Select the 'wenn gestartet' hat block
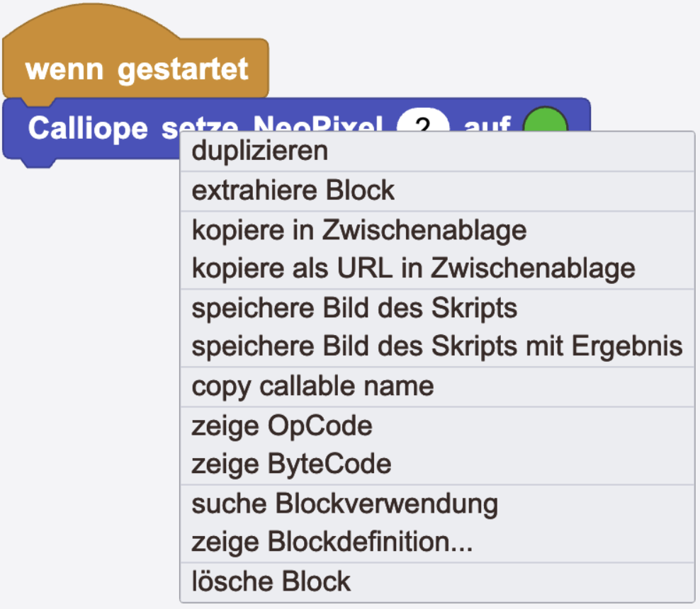700x609 pixels. (136, 69)
